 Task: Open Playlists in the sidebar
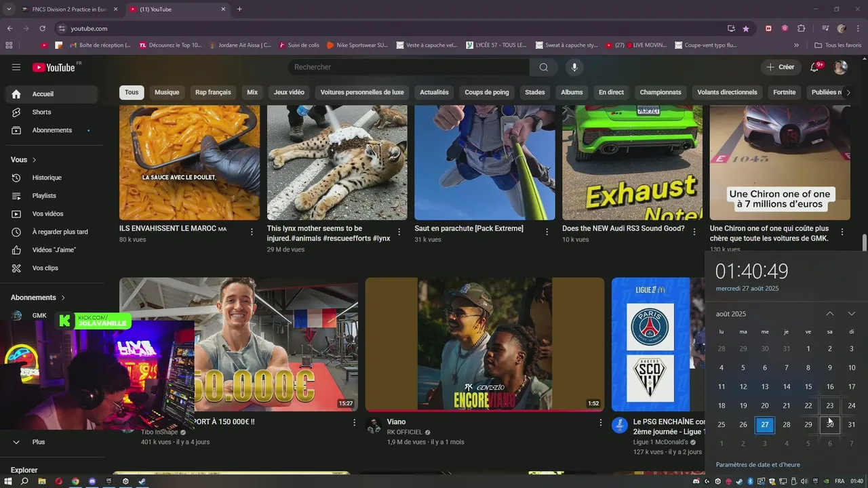tap(52, 196)
